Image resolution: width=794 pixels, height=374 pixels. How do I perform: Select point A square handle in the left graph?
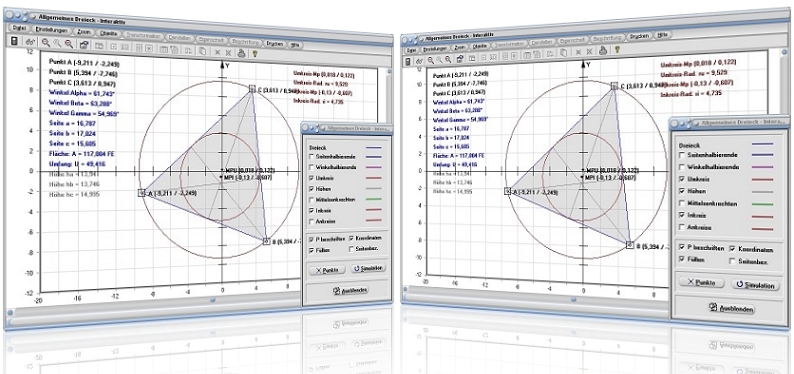coord(141,192)
